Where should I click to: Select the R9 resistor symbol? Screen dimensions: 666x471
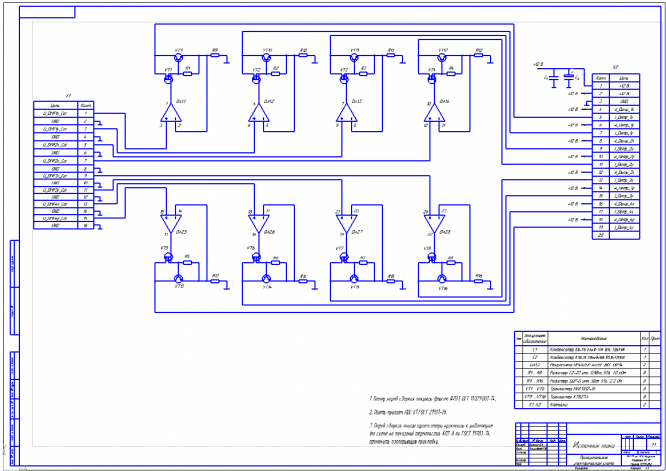215,56
